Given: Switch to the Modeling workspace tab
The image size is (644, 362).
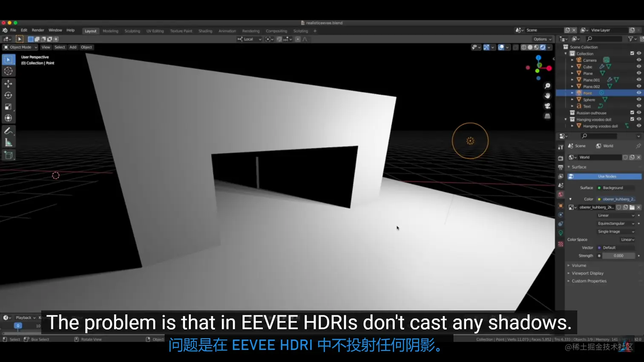Looking at the screenshot, I should click(110, 31).
